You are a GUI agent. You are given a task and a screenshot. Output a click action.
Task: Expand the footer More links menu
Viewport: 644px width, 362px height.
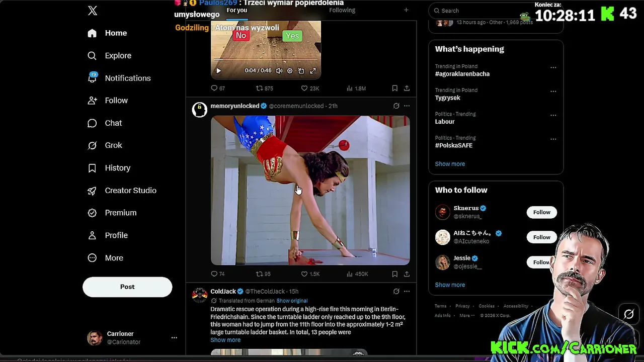point(466,316)
